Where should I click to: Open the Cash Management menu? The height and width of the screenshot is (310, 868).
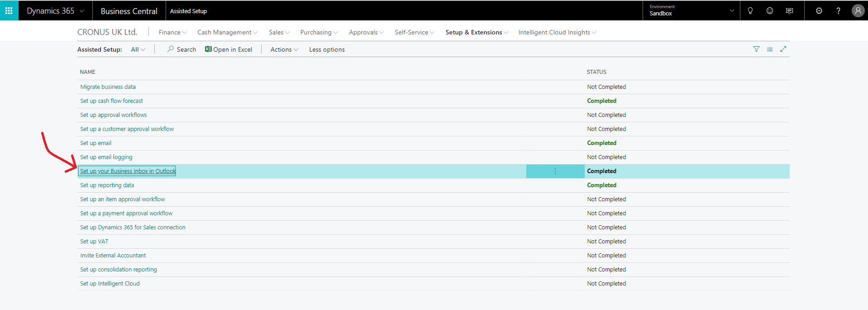point(227,32)
